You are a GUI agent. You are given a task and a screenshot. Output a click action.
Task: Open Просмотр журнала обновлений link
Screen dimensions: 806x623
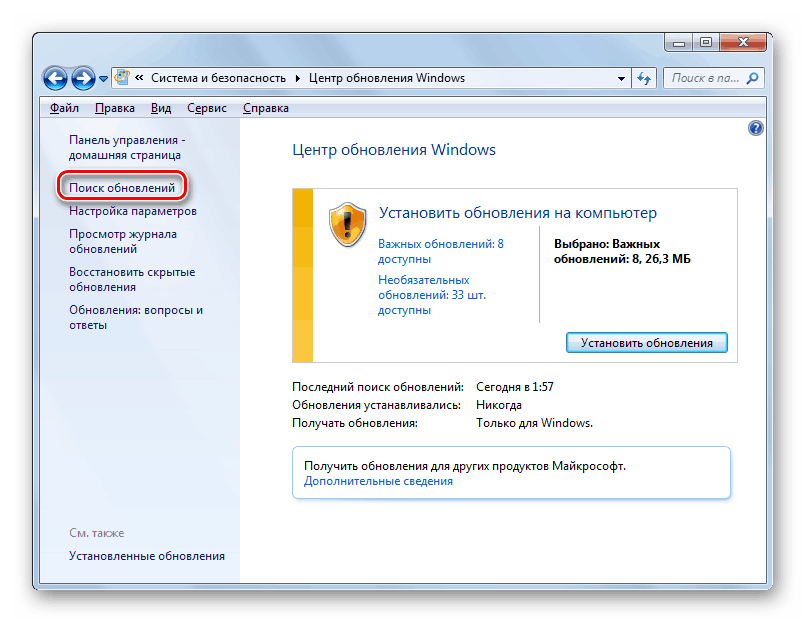tap(123, 242)
